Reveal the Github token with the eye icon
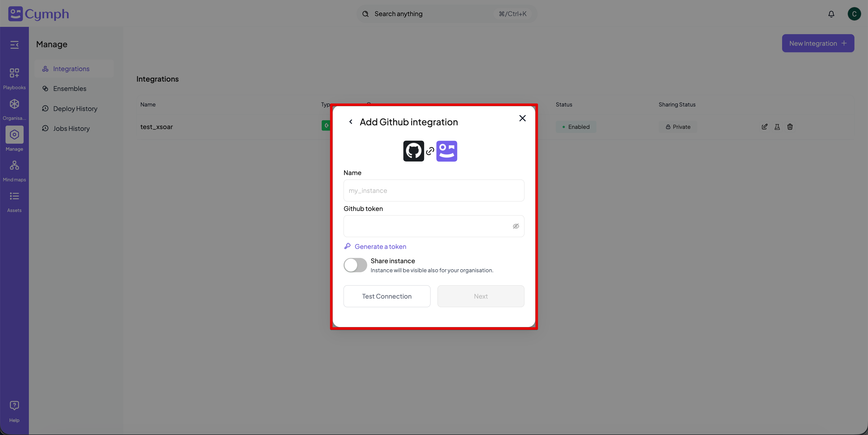This screenshot has width=868, height=435. [x=516, y=226]
